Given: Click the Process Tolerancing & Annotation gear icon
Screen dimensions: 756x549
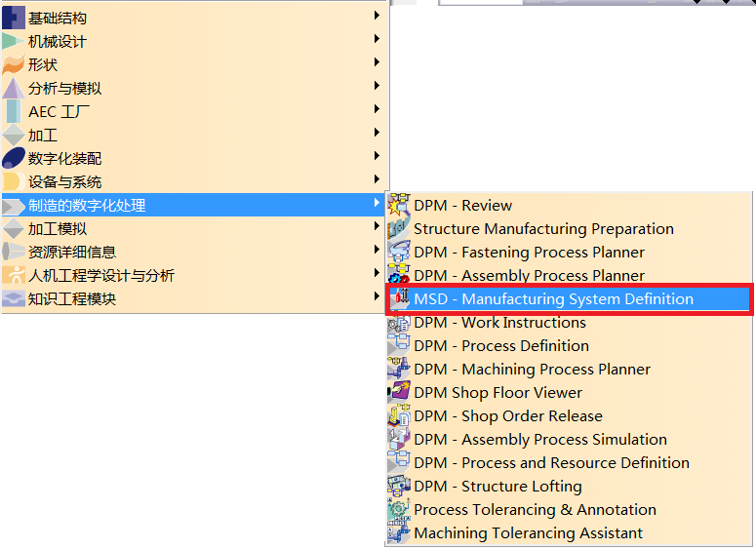Looking at the screenshot, I should [x=399, y=509].
